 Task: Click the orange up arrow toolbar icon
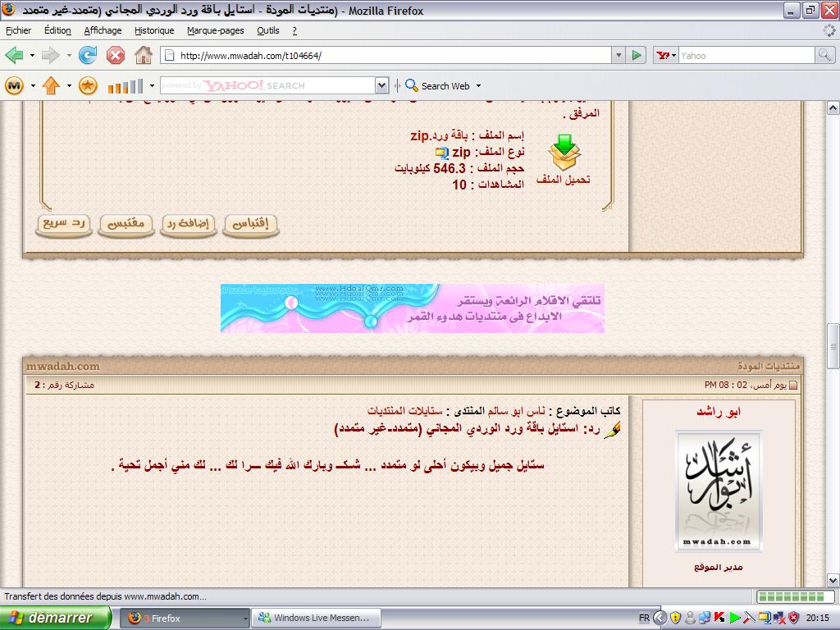pyautogui.click(x=51, y=85)
